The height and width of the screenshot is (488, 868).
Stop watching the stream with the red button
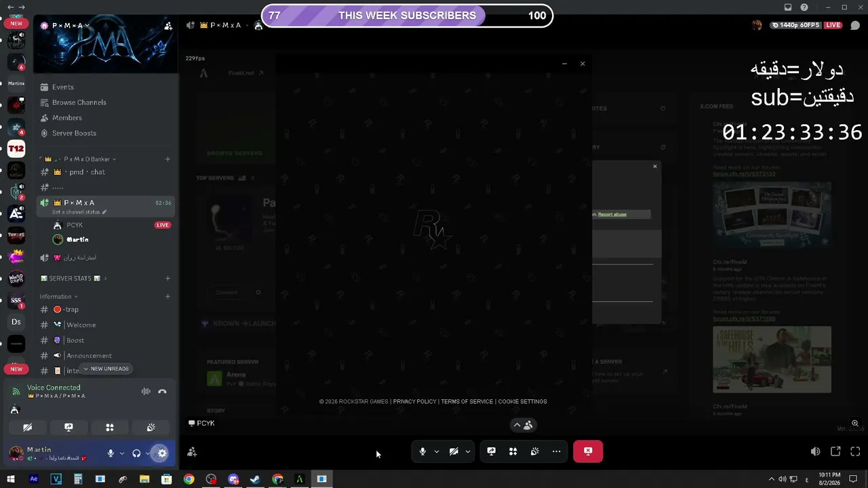point(588,451)
